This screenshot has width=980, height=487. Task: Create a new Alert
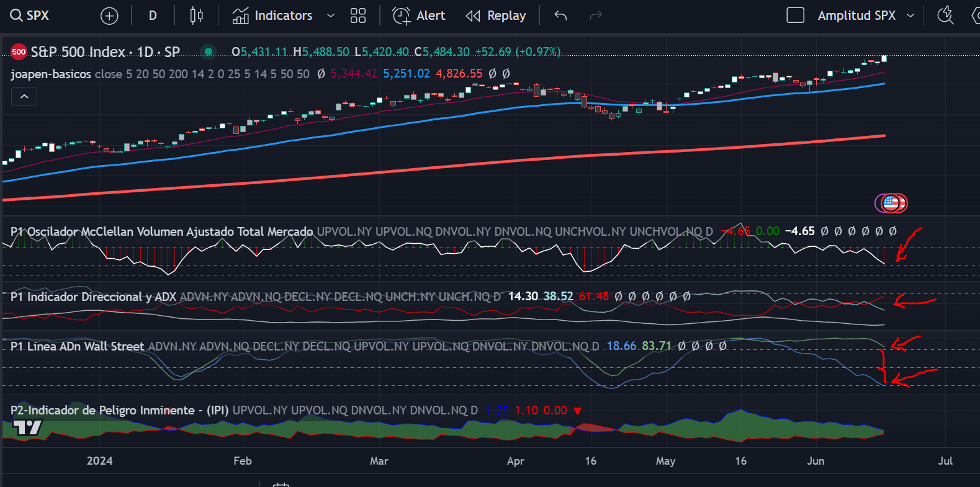click(x=419, y=16)
